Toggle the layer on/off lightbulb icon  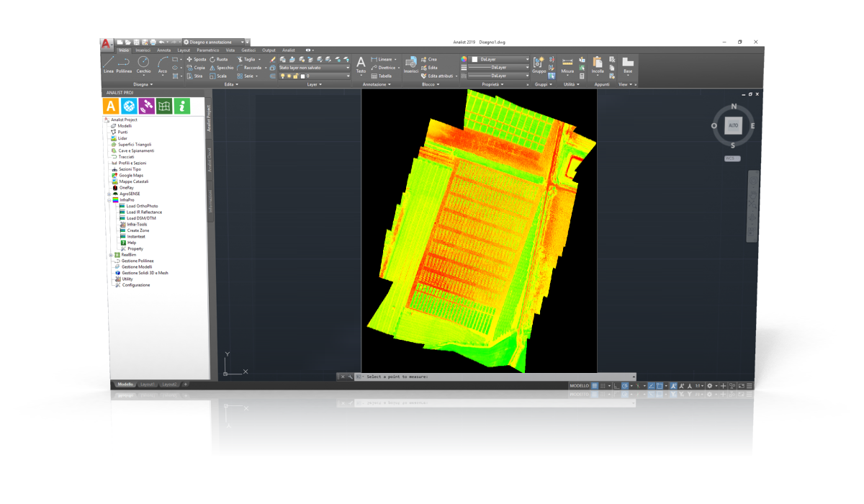pos(283,76)
